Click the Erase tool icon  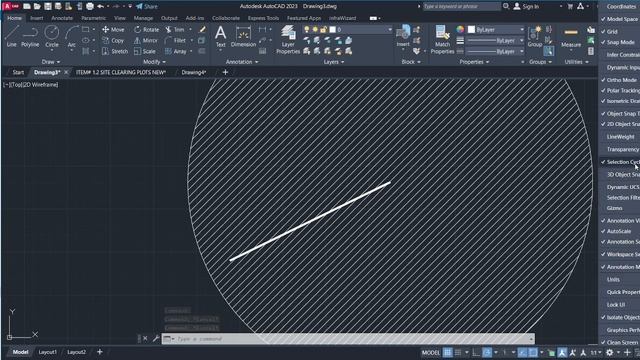[202, 29]
